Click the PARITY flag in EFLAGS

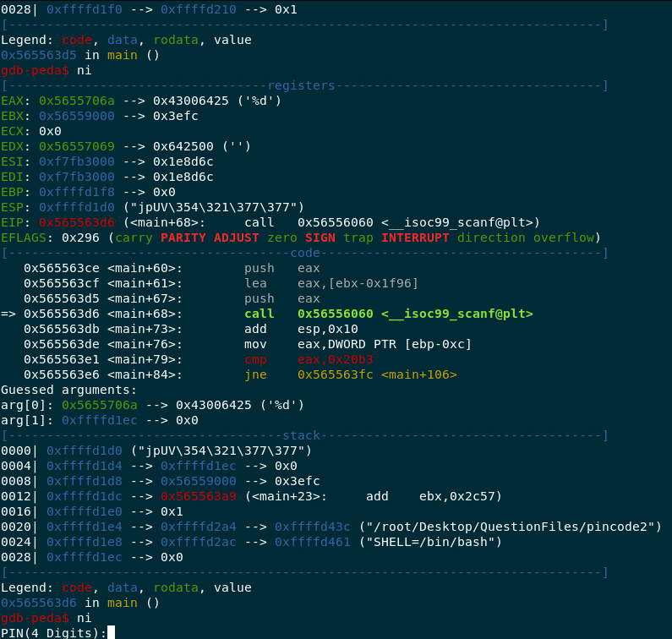point(183,238)
